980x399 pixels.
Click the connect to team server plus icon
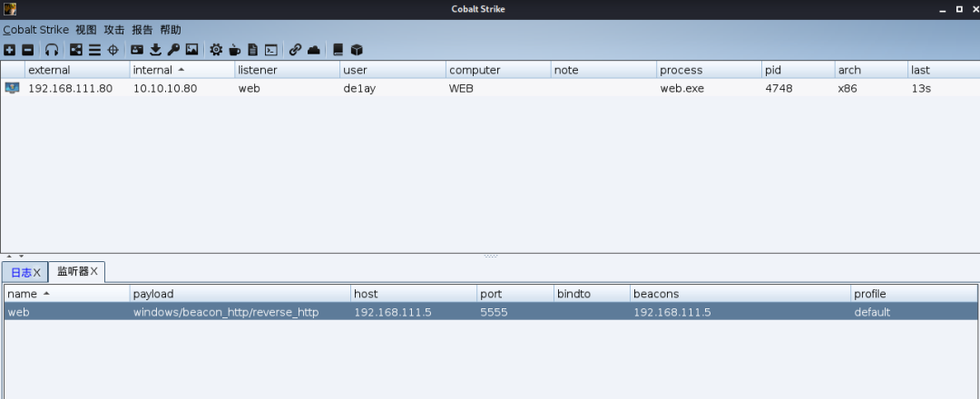(9, 50)
